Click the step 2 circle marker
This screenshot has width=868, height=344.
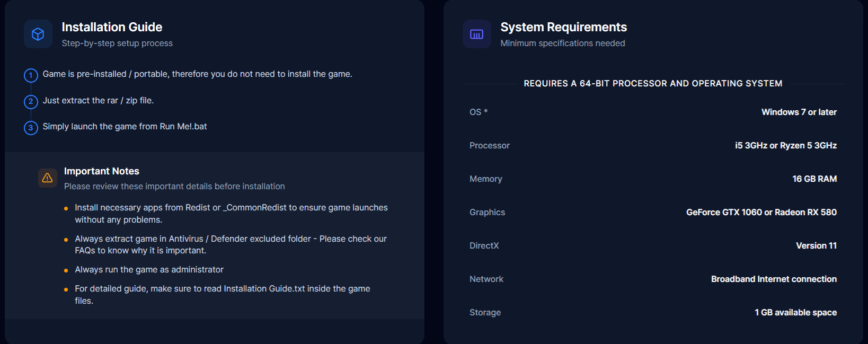click(31, 101)
